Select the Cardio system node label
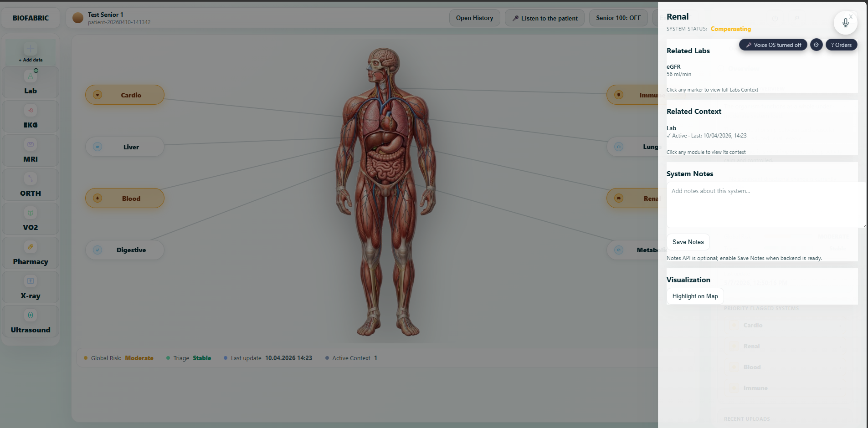This screenshot has width=868, height=428. pyautogui.click(x=131, y=95)
